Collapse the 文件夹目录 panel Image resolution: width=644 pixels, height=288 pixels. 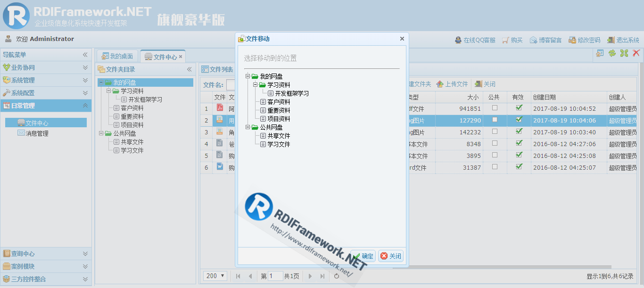[x=190, y=69]
